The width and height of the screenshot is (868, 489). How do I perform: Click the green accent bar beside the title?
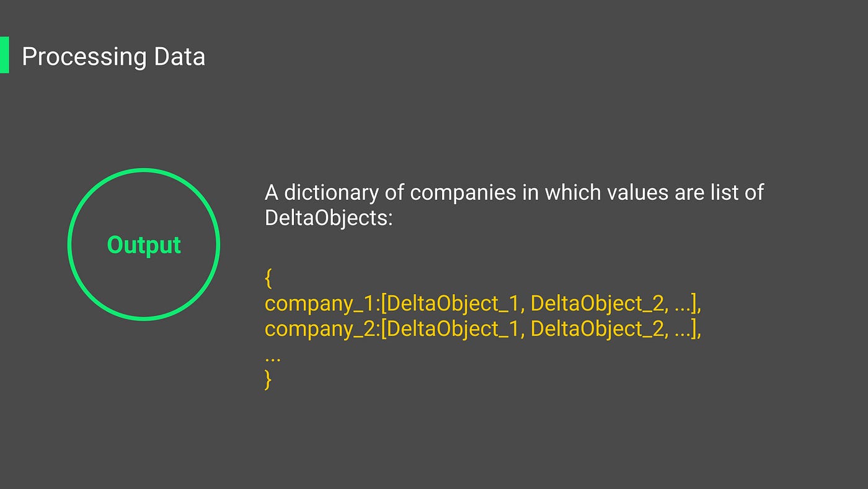(4, 55)
